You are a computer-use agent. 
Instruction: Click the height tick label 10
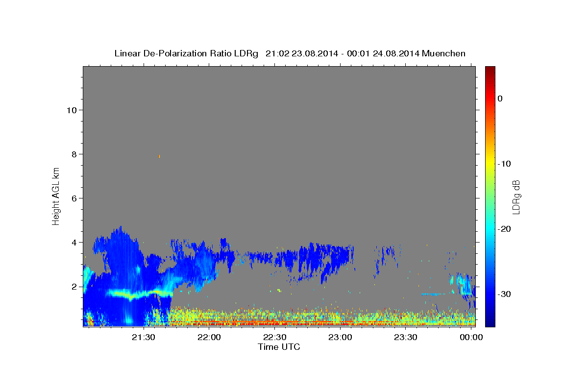click(72, 110)
